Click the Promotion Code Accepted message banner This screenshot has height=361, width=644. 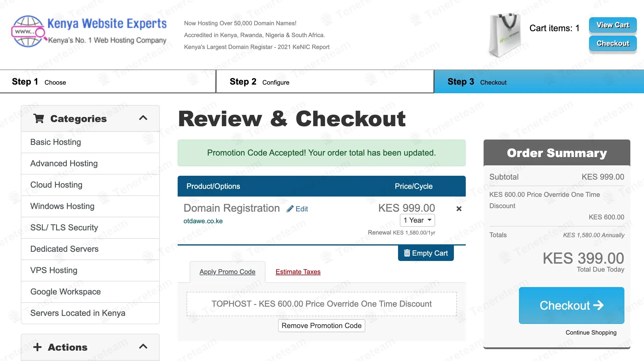point(321,153)
